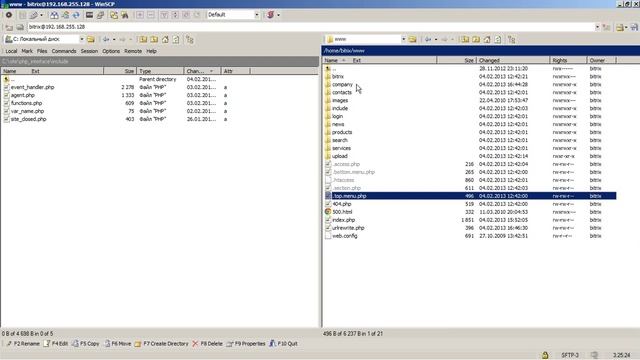Click the F8 Delete button
The height and width of the screenshot is (360, 640).
pyautogui.click(x=207, y=344)
